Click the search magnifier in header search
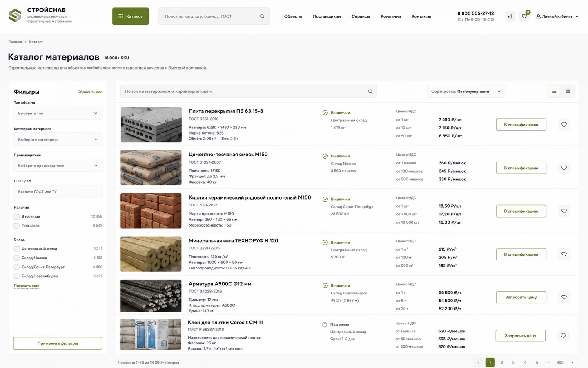The height and width of the screenshot is (368, 588). 262,16
